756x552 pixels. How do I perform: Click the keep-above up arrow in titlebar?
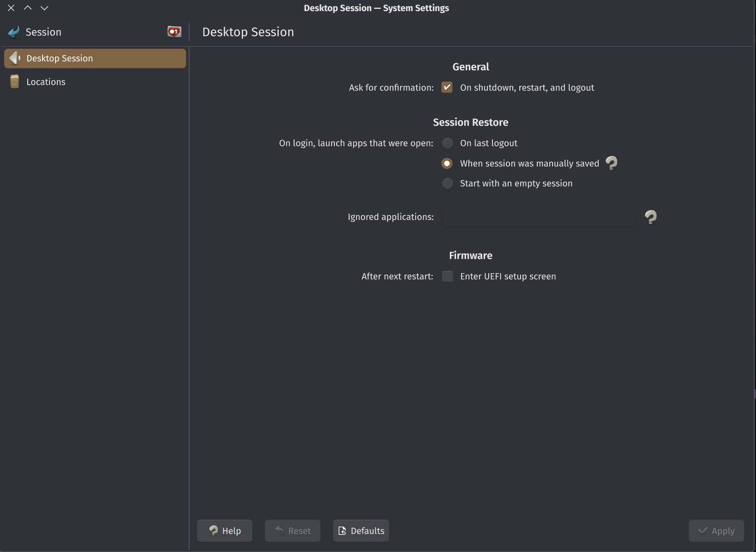pyautogui.click(x=28, y=8)
